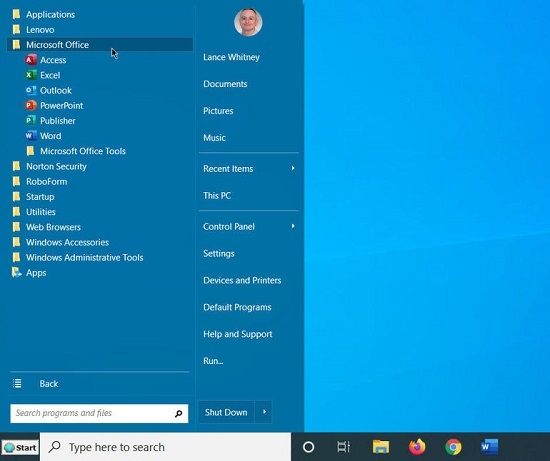This screenshot has width=550, height=461.
Task: Launch Publisher from the Office folder
Action: point(50,121)
